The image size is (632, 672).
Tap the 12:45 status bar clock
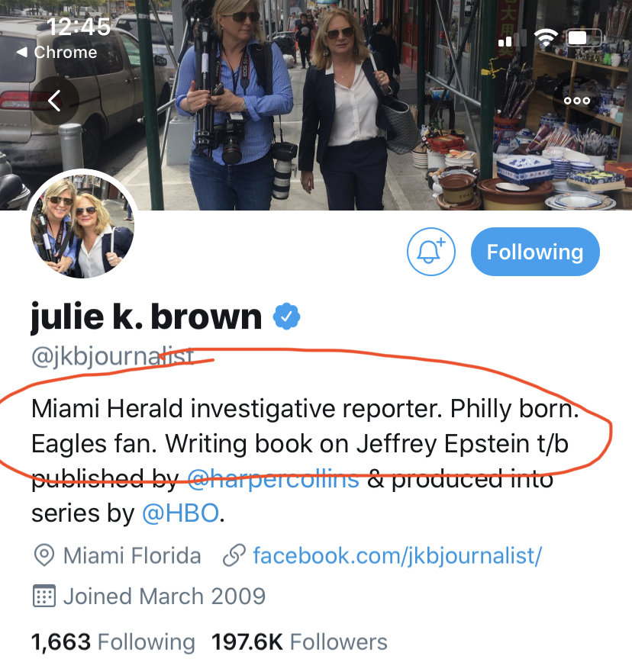point(79,27)
